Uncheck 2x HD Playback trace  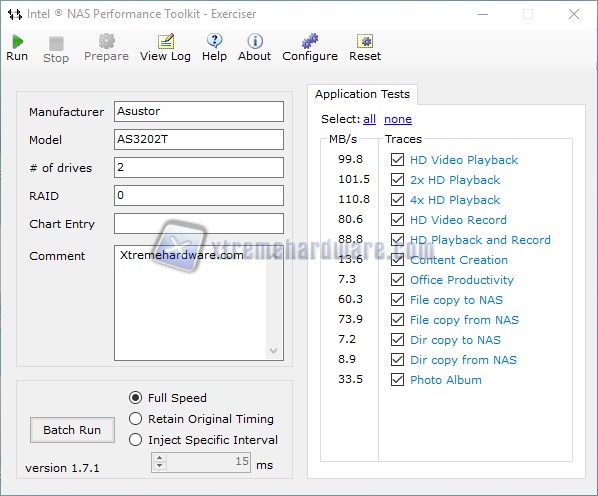click(397, 179)
